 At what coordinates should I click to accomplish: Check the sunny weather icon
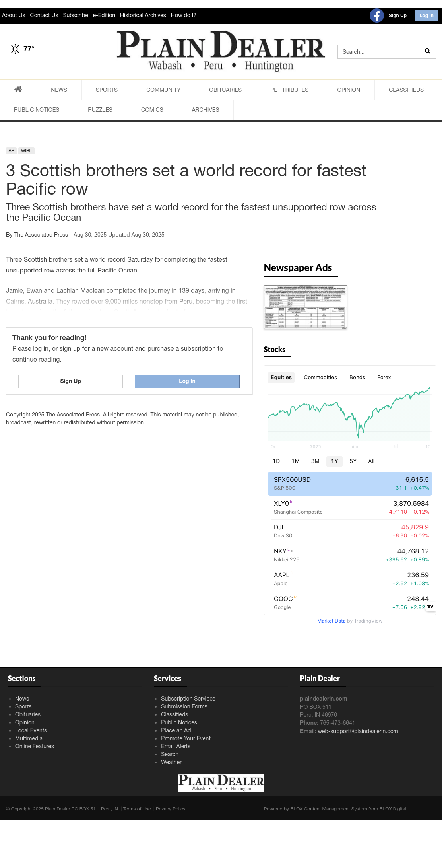point(15,49)
